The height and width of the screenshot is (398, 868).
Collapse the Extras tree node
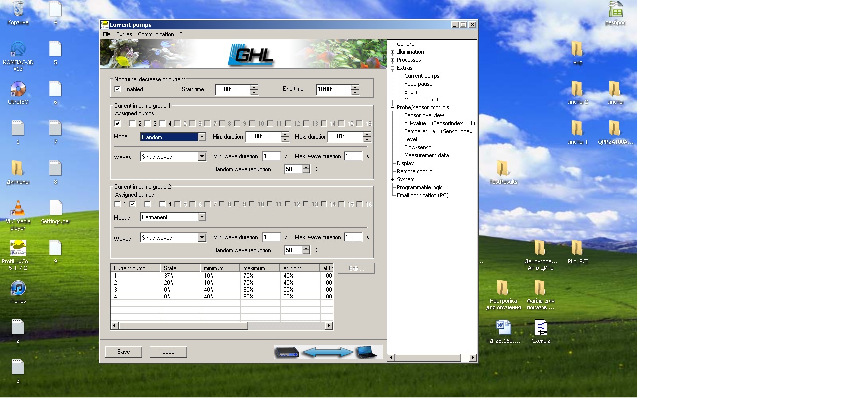[392, 68]
